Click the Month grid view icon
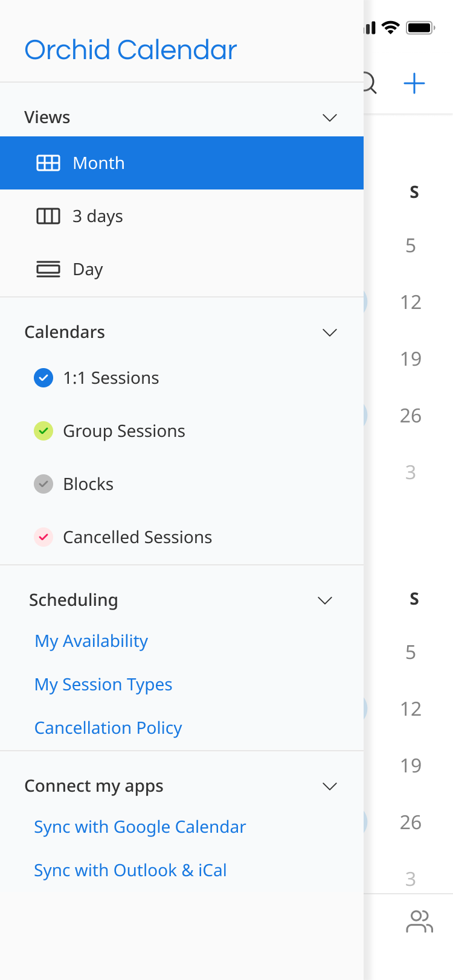 [48, 163]
